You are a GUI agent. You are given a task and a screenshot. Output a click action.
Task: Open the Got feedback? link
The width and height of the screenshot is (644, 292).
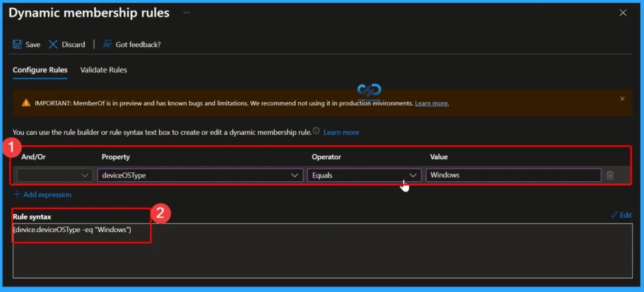[132, 45]
